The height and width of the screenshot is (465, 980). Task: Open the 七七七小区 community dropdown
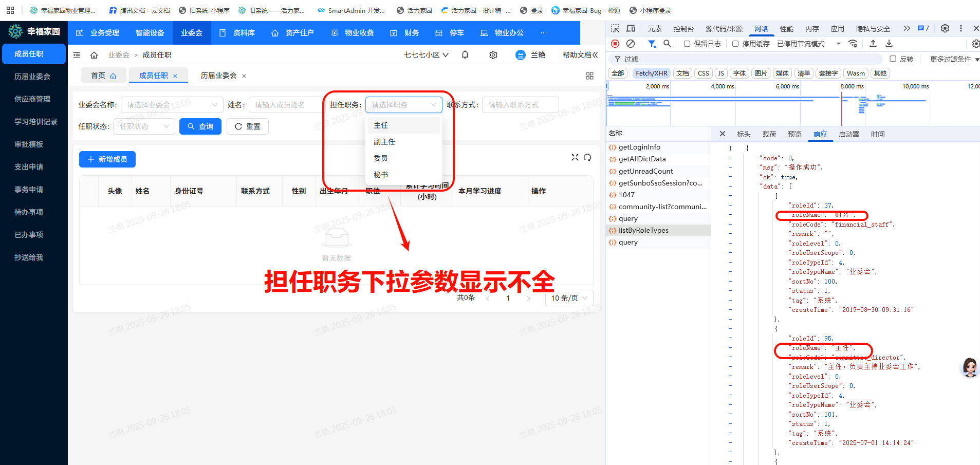click(425, 54)
